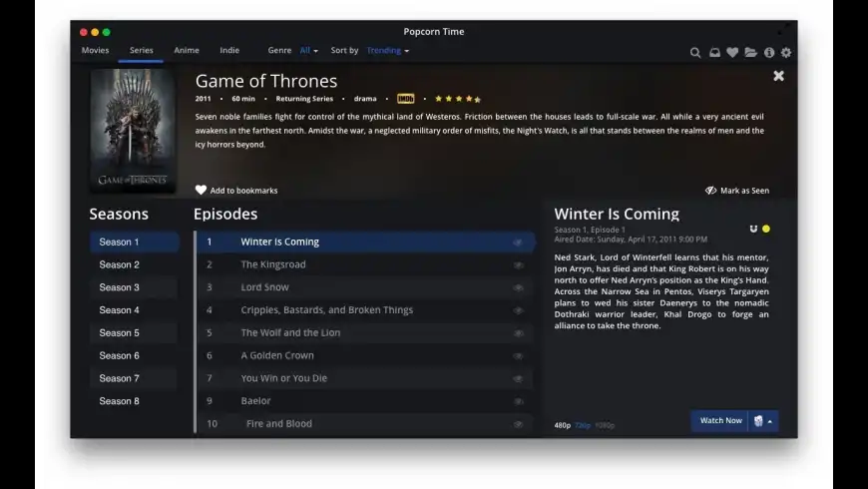Open the About info icon
868x489 pixels.
point(769,53)
